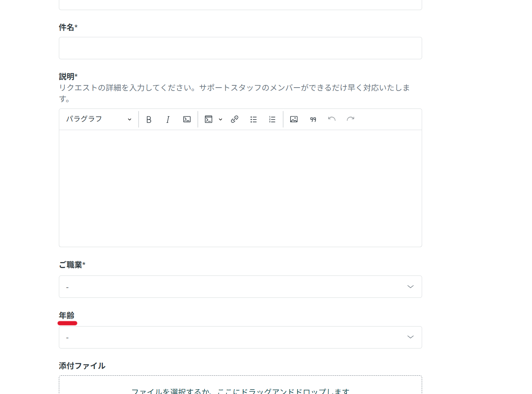Viewport: 532px width, 394px height.
Task: Open the 年齢 age dropdown
Action: [x=240, y=337]
